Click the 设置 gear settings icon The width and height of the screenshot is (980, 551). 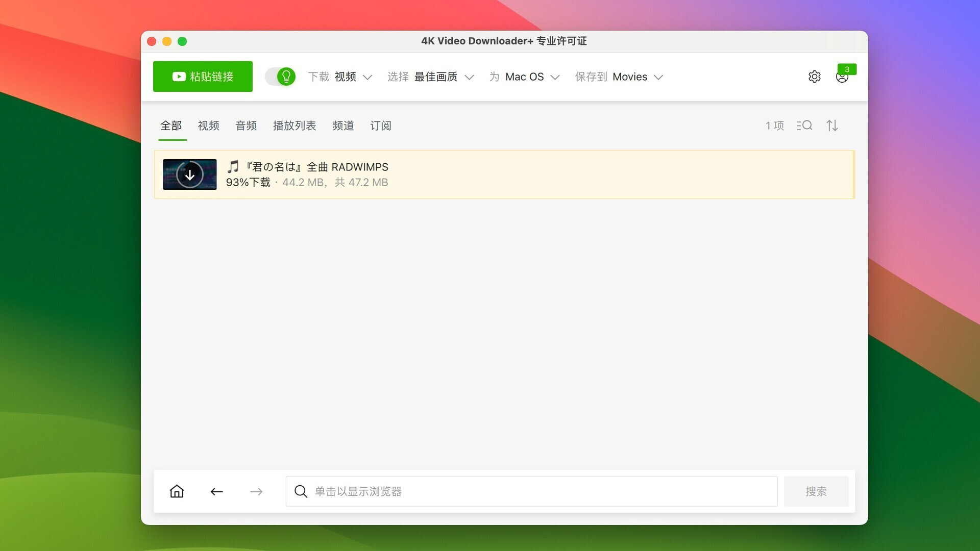tap(815, 77)
